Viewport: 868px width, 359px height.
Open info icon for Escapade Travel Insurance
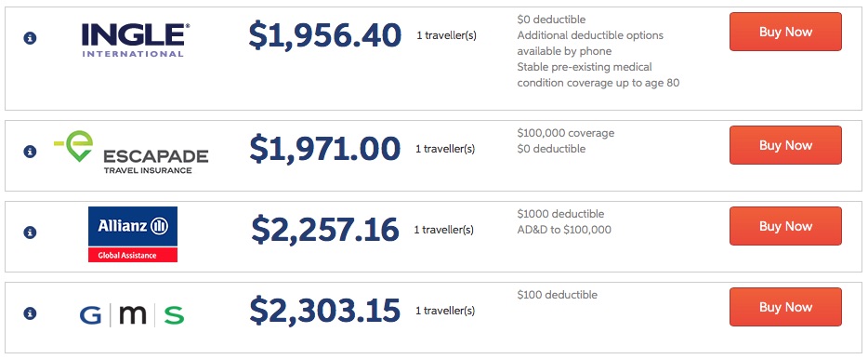click(30, 152)
